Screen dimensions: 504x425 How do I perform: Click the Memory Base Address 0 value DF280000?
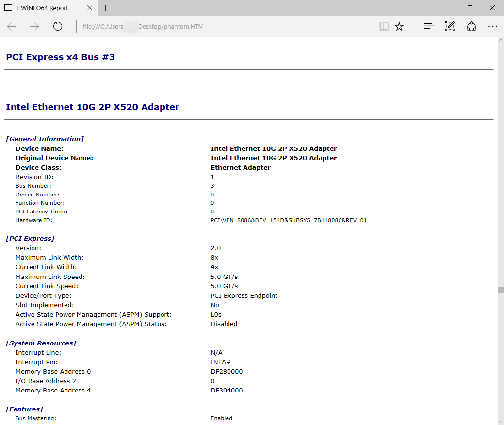point(227,372)
